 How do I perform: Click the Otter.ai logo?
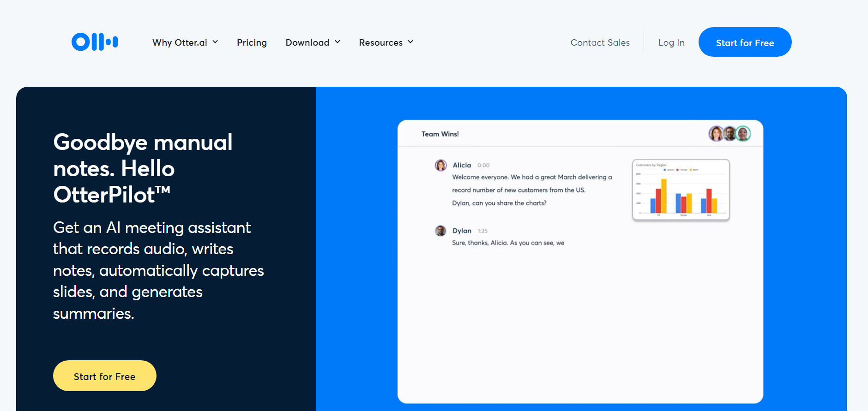coord(95,42)
